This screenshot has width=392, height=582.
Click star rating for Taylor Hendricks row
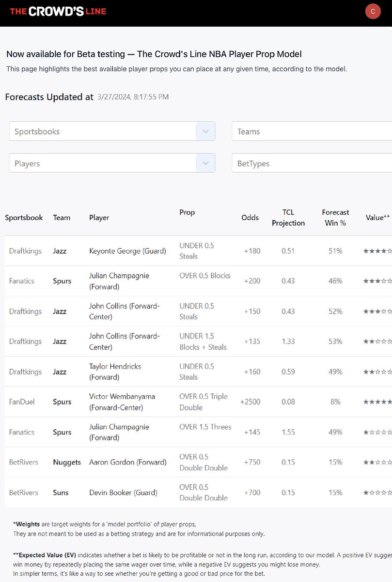(x=377, y=372)
